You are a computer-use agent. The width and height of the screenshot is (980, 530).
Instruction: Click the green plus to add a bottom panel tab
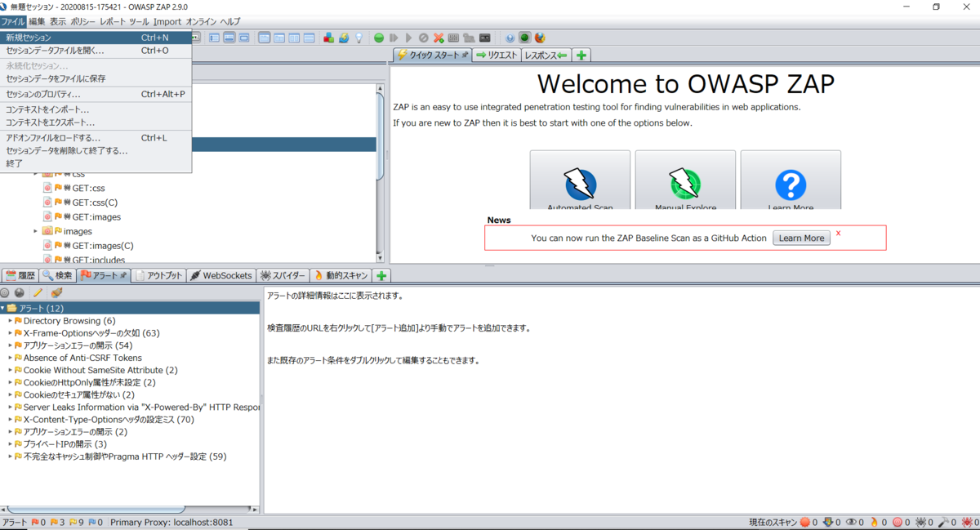pyautogui.click(x=382, y=276)
